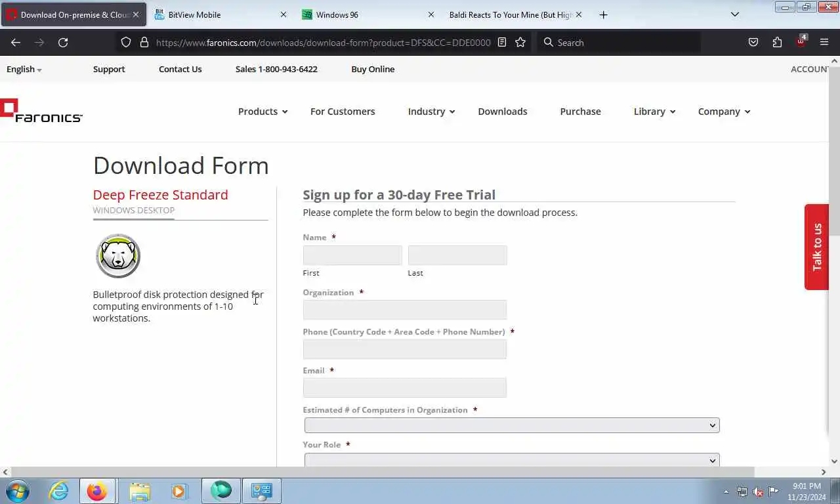The height and width of the screenshot is (504, 840).
Task: Focus the Organization input field
Action: coord(405,310)
